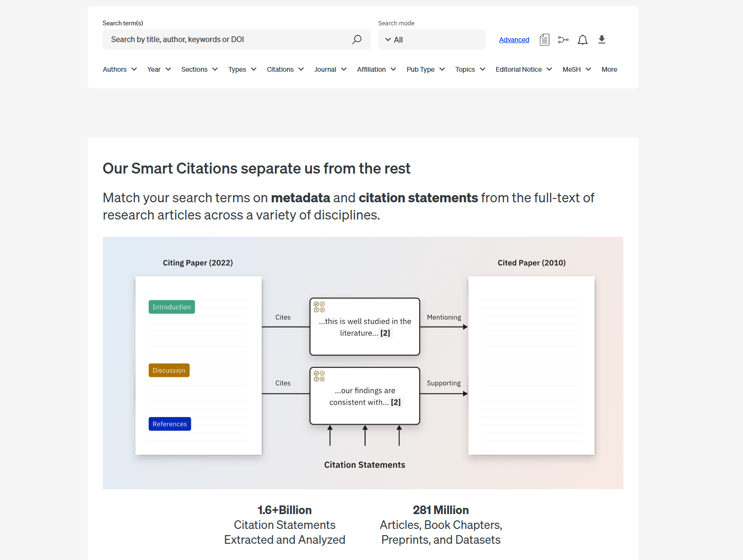Focus the search by title or DOI field
Image resolution: width=743 pixels, height=560 pixels.
click(236, 40)
